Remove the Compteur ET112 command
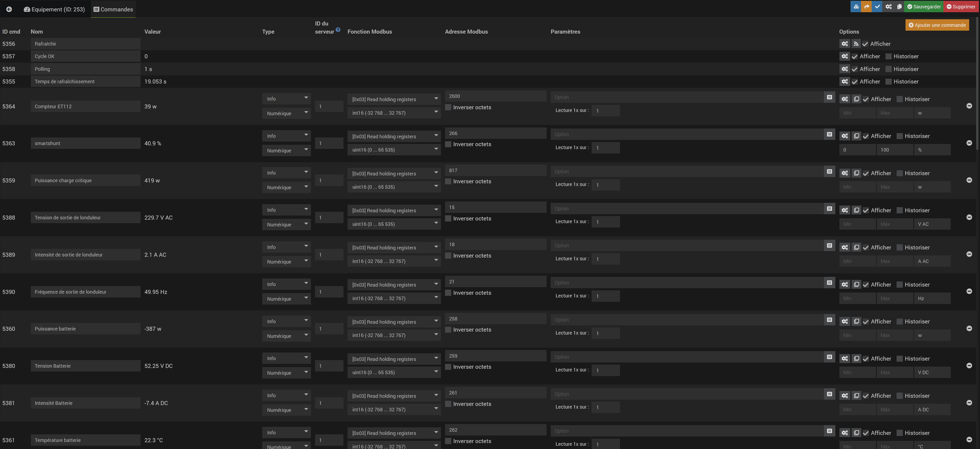980x449 pixels. tap(969, 106)
